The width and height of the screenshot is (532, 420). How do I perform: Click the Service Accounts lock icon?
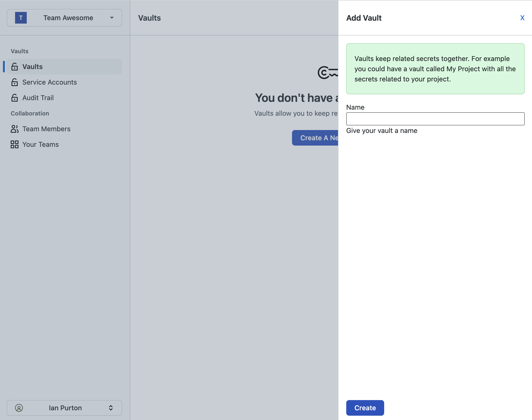15,82
